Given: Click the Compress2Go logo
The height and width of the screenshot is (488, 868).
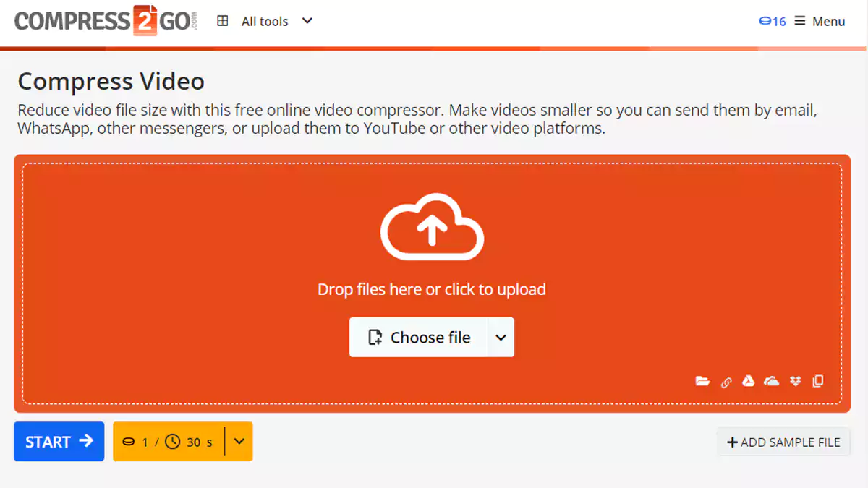Looking at the screenshot, I should click(x=106, y=21).
